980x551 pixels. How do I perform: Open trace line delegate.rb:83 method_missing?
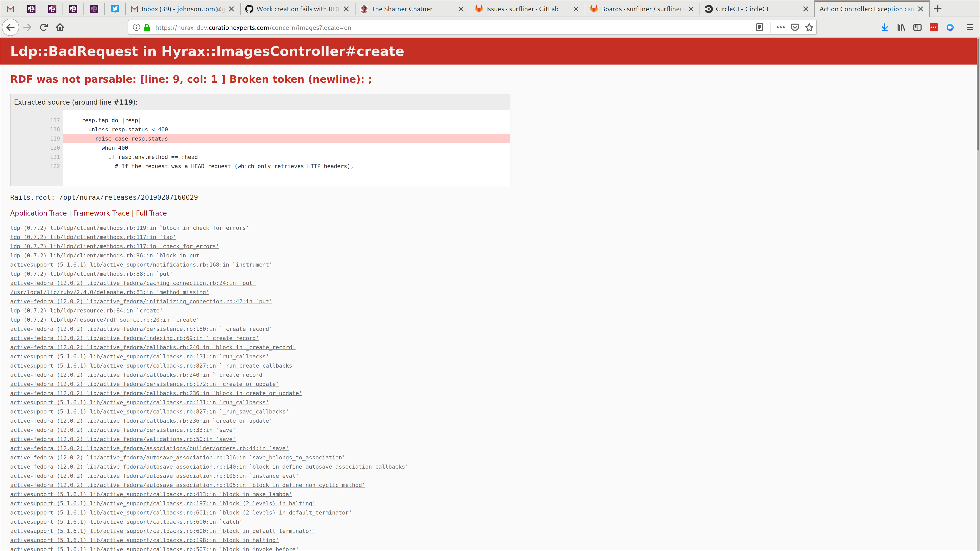pyautogui.click(x=109, y=292)
